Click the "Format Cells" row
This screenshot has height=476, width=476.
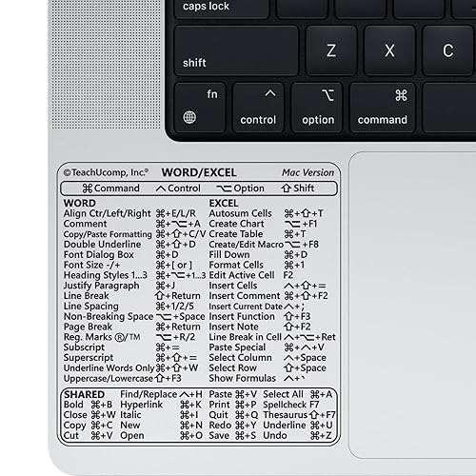click(257, 265)
